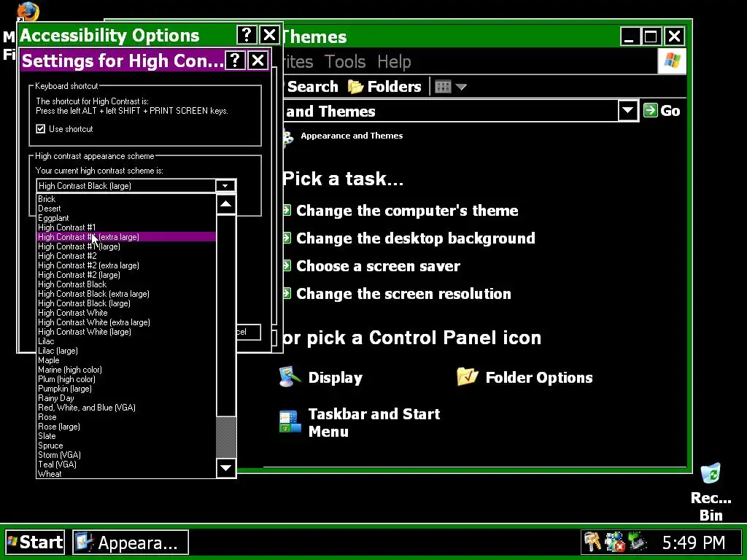Select plain Rose scheme
This screenshot has width=747, height=560.
tap(126, 417)
